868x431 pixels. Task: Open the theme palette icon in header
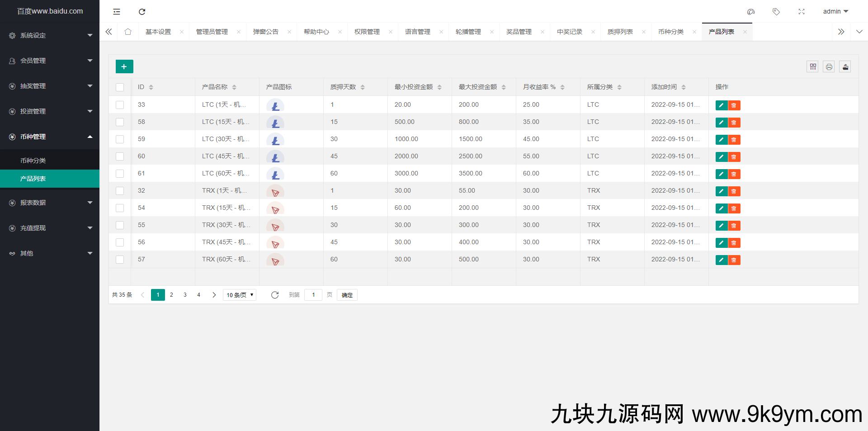[751, 12]
